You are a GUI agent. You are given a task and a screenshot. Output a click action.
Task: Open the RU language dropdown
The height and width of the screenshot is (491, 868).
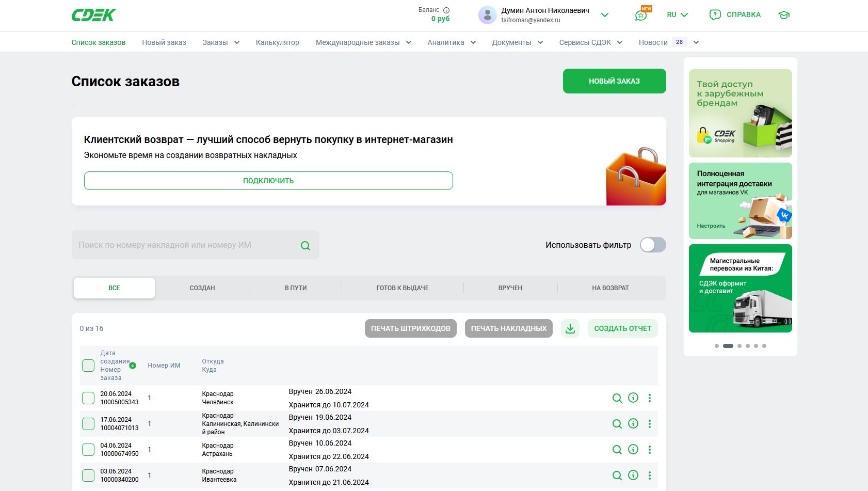pyautogui.click(x=678, y=15)
